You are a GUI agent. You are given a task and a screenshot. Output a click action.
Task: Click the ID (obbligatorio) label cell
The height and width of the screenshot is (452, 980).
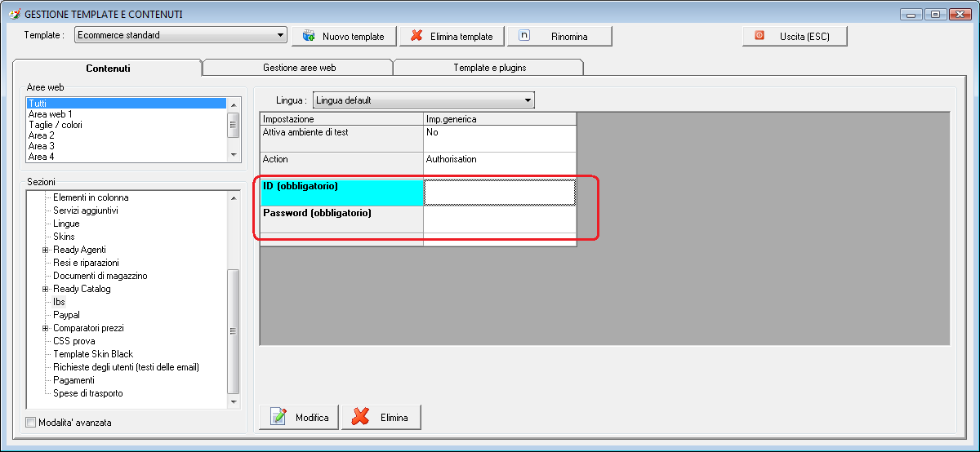pyautogui.click(x=341, y=193)
